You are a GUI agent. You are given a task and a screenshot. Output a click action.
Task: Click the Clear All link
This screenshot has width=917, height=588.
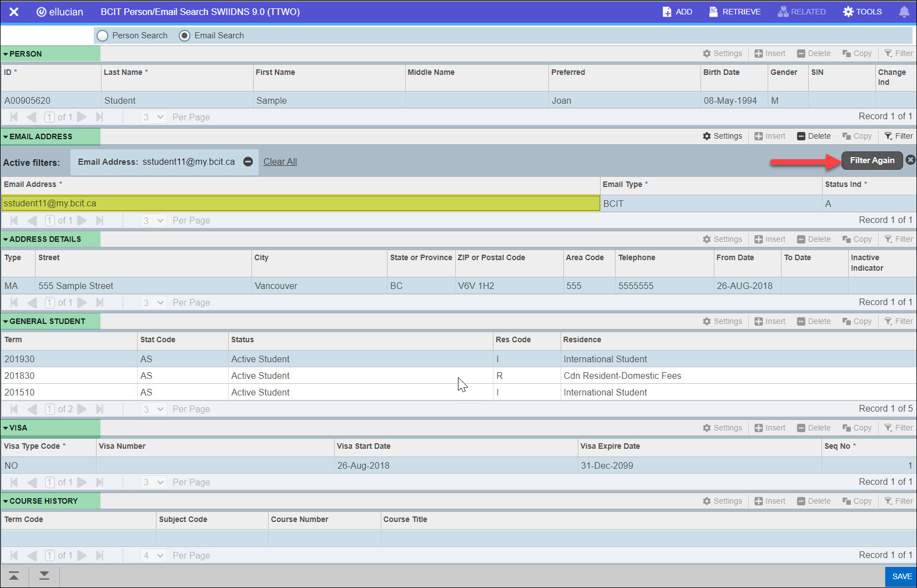coord(280,161)
